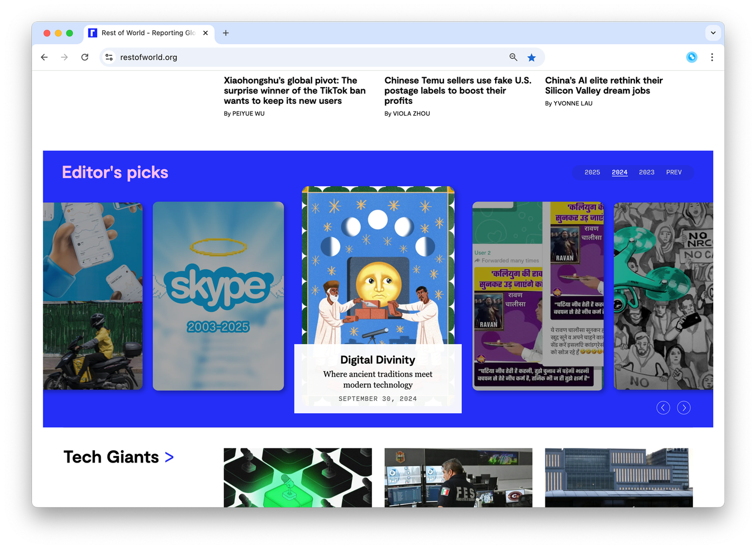This screenshot has width=756, height=549.
Task: Select the PREV year filter
Action: [673, 172]
